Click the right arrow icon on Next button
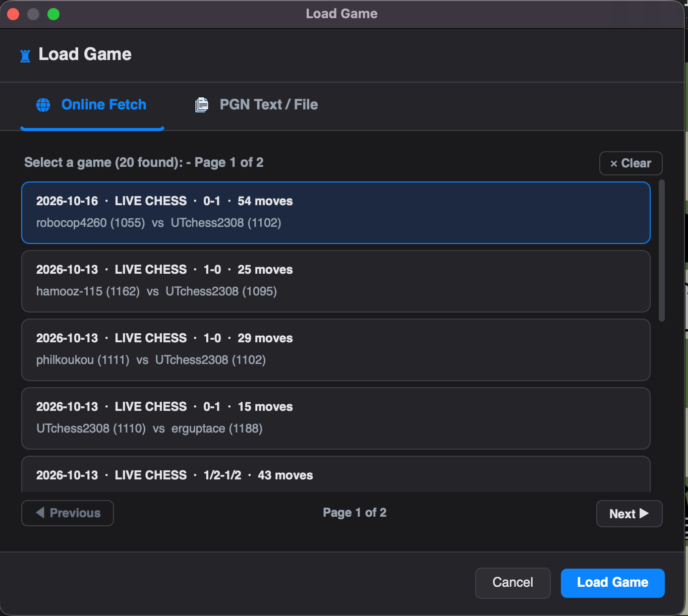The width and height of the screenshot is (688, 616). coord(644,513)
